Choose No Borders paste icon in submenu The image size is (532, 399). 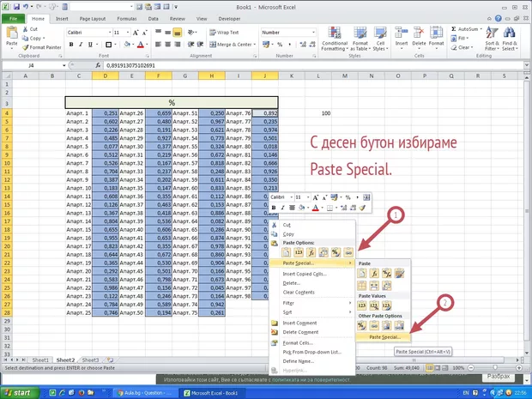click(x=362, y=286)
